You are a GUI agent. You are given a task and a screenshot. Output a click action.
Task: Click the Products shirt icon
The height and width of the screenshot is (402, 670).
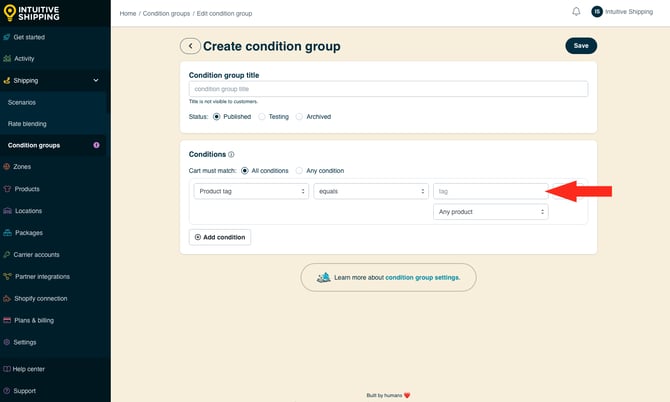(x=7, y=189)
